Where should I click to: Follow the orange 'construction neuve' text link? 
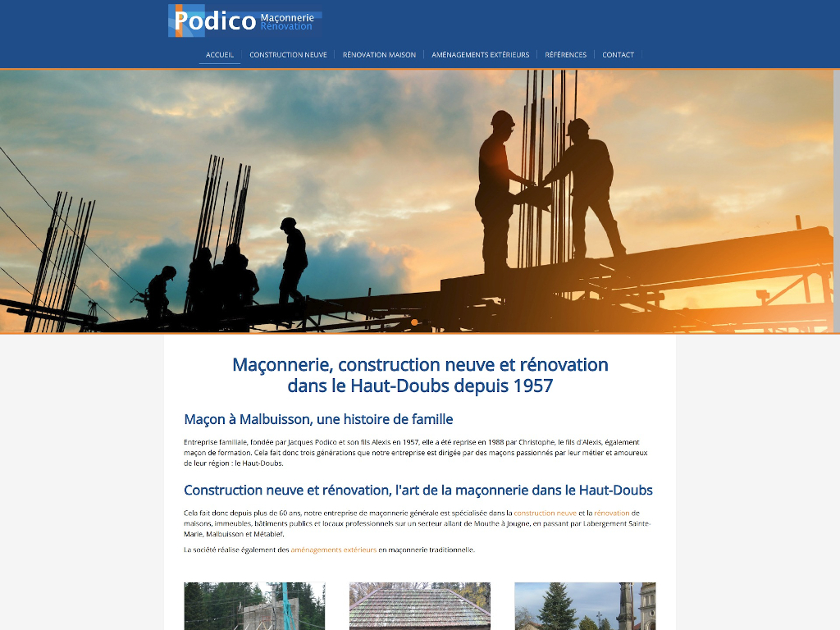pos(545,513)
